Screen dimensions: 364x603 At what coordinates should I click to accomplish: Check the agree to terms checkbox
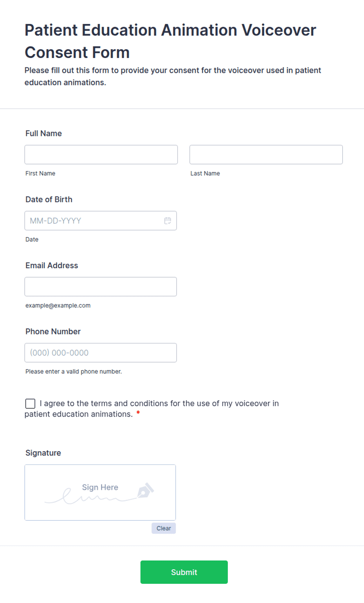(30, 404)
